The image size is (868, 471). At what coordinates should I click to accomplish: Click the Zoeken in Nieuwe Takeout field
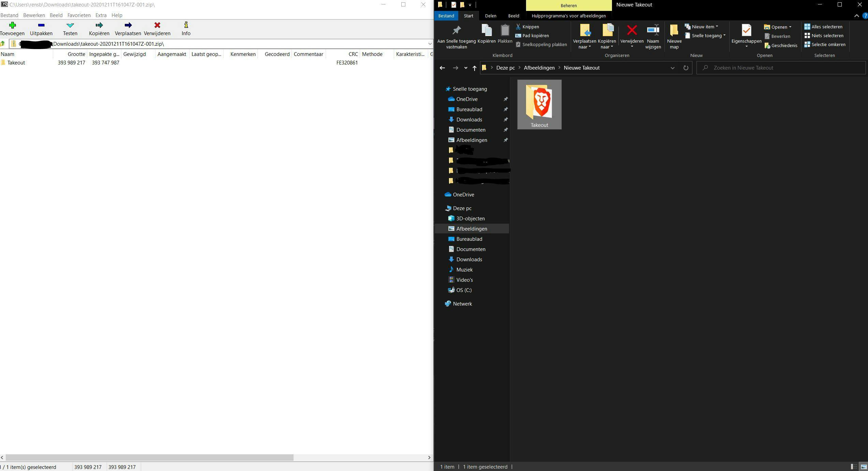(x=781, y=68)
